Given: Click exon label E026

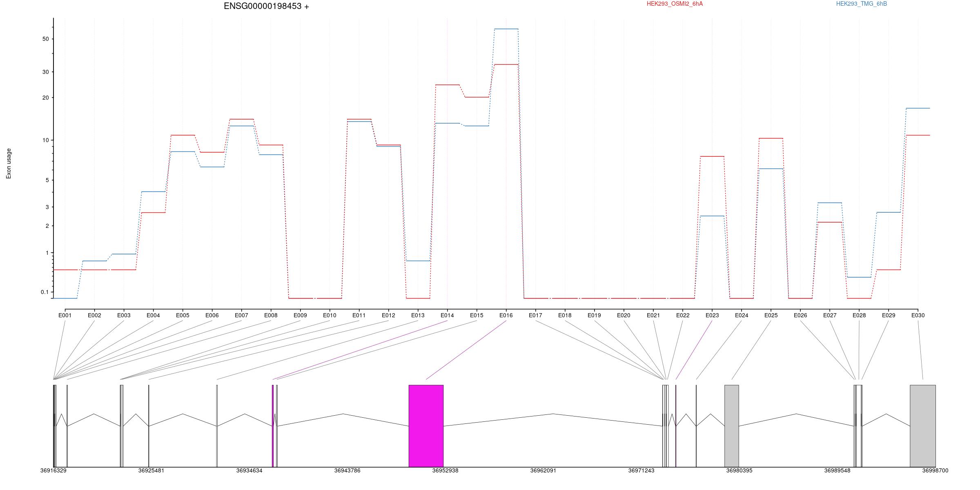Looking at the screenshot, I should 800,315.
